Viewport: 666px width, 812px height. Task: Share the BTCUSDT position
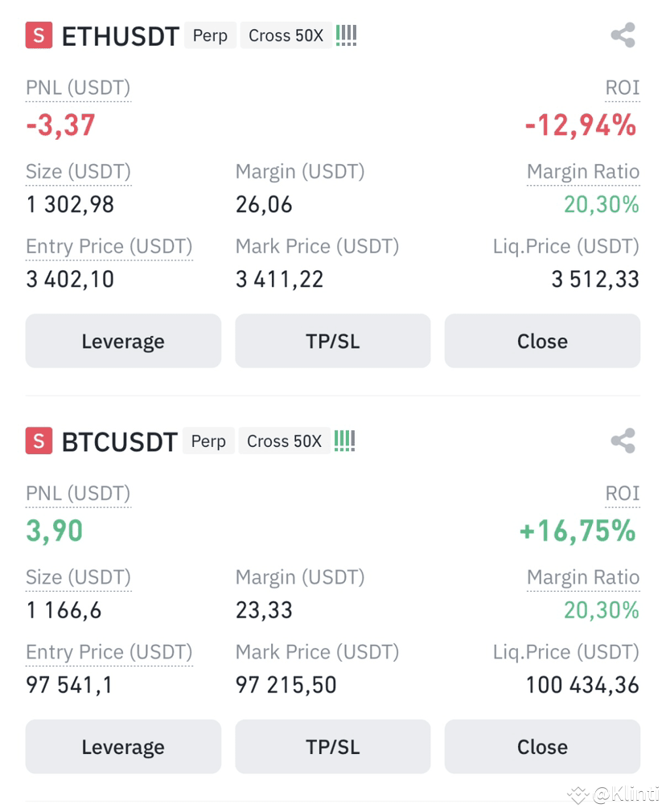point(623,441)
